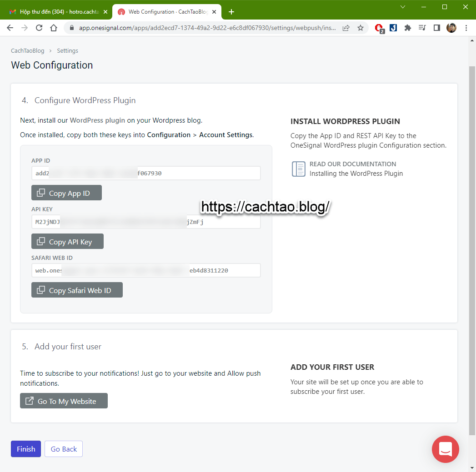Open the Extensions puzzle icon
Screen dimensions: 476x472
click(x=408, y=28)
